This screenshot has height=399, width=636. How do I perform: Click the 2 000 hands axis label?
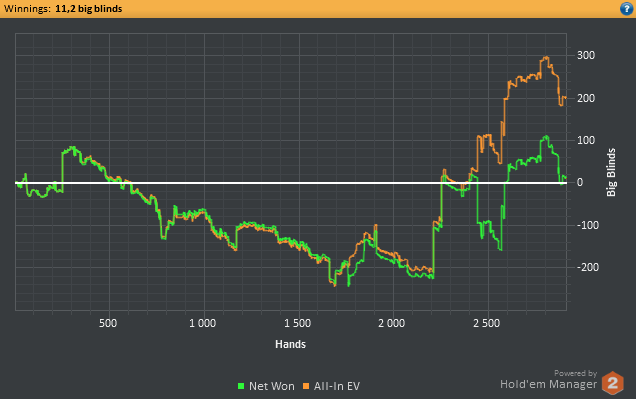(x=391, y=323)
